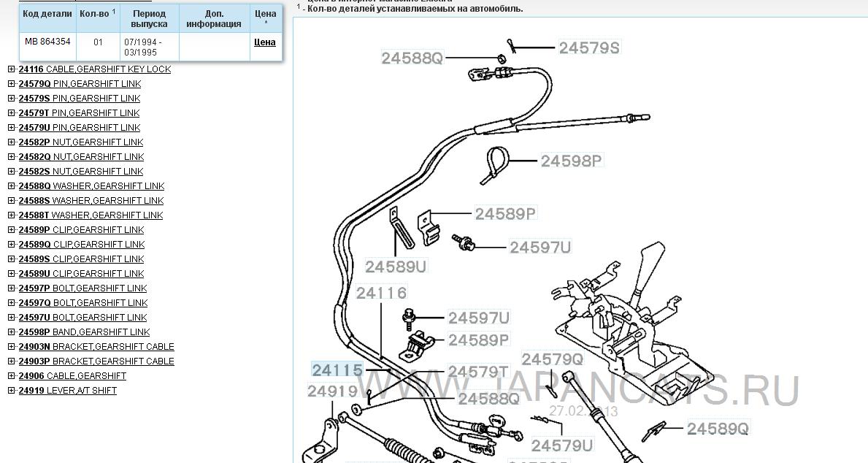The height and width of the screenshot is (463, 868).
Task: Expand the 24579Q PIN,GEARSHIFT LINK node
Action: [11, 84]
